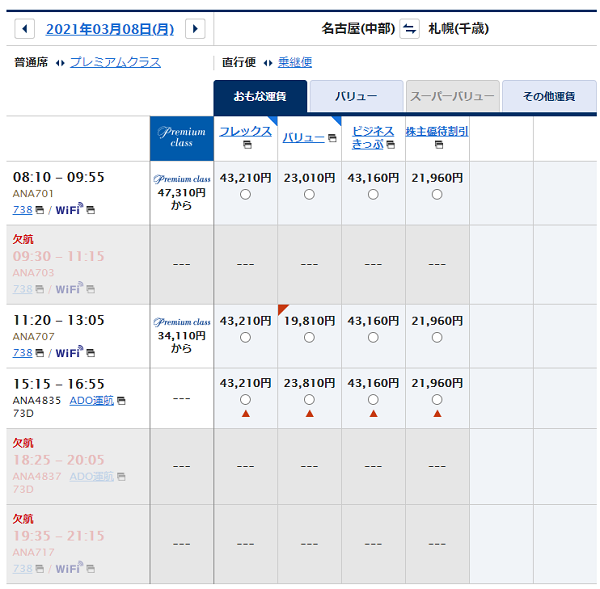Select 43,210円 flex fare for ANA707
This screenshot has height=589, width=600.
(245, 338)
